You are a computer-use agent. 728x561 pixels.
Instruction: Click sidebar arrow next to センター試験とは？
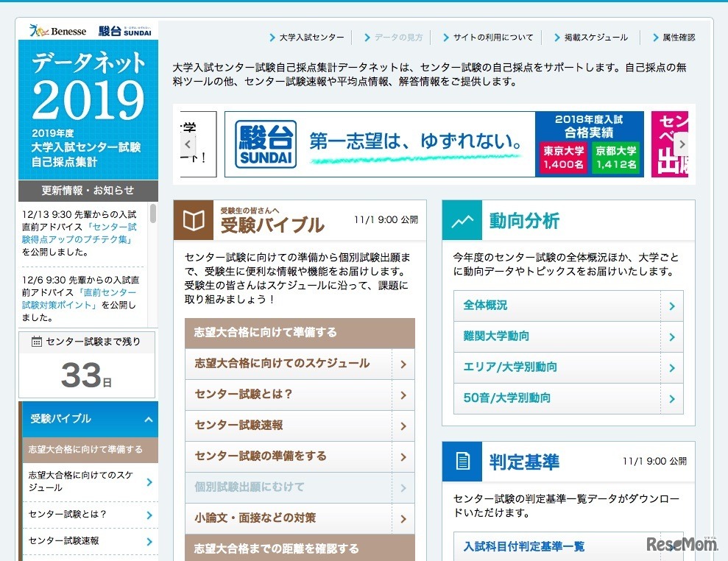pos(149,515)
